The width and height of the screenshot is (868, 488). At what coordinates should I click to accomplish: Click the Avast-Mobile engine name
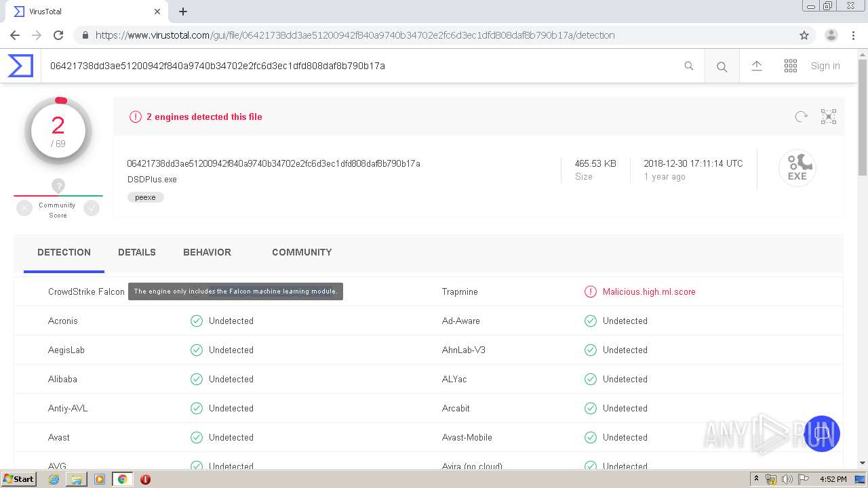467,437
